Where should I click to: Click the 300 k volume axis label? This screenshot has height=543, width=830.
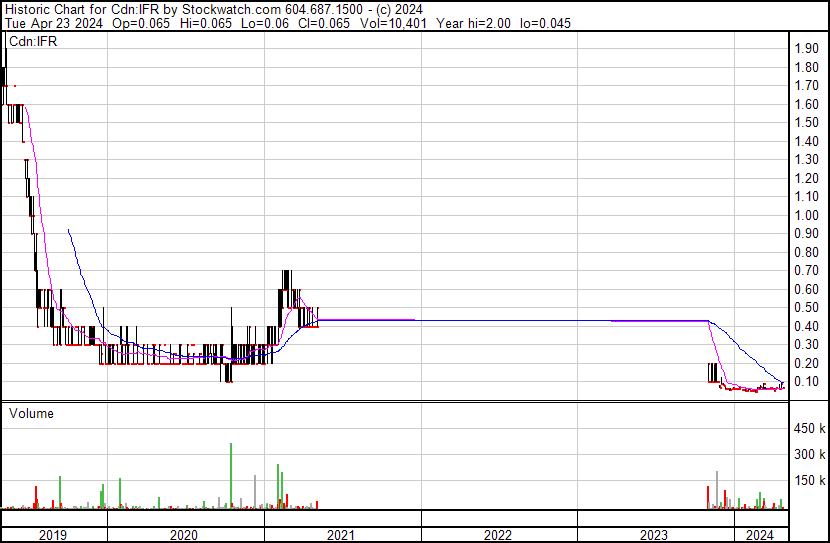808,455
